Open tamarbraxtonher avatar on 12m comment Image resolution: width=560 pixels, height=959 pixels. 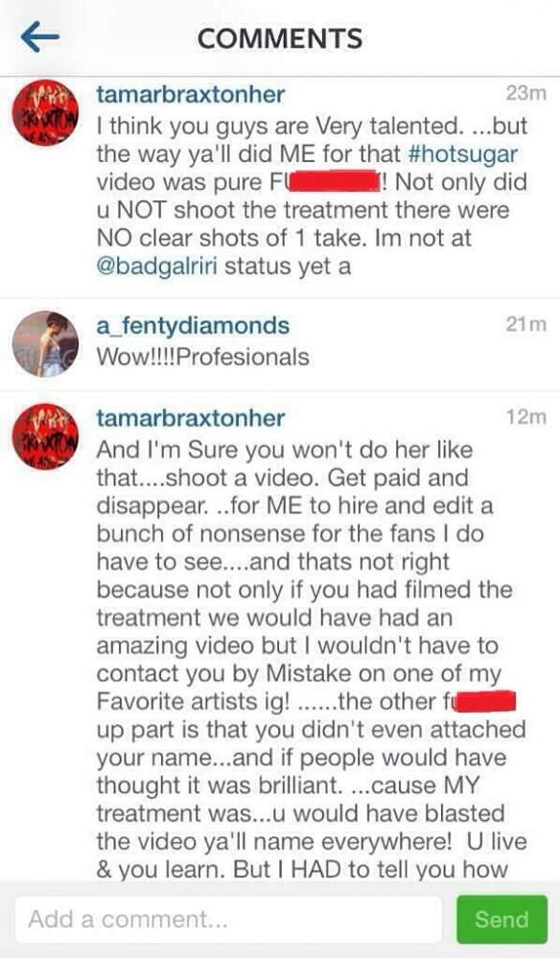point(46,437)
